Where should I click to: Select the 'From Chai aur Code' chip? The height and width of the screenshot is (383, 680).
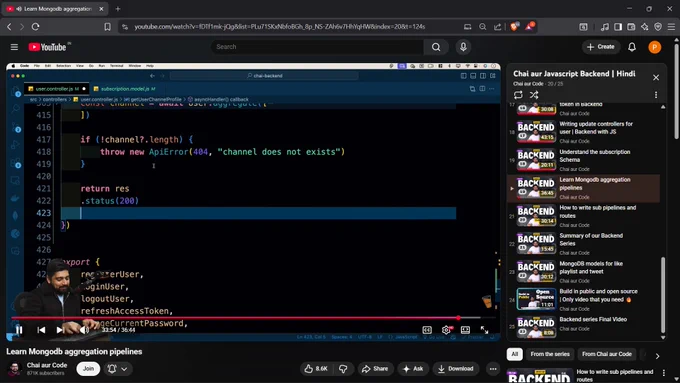(x=607, y=354)
